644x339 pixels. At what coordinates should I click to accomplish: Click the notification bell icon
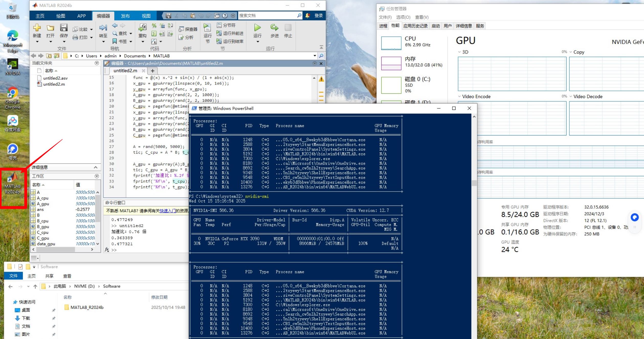coord(308,16)
